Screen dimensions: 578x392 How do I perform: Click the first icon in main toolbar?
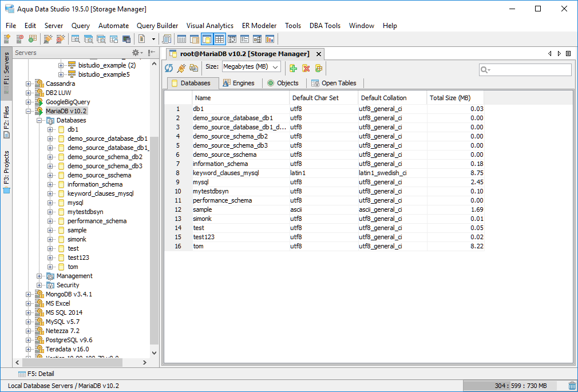point(7,39)
